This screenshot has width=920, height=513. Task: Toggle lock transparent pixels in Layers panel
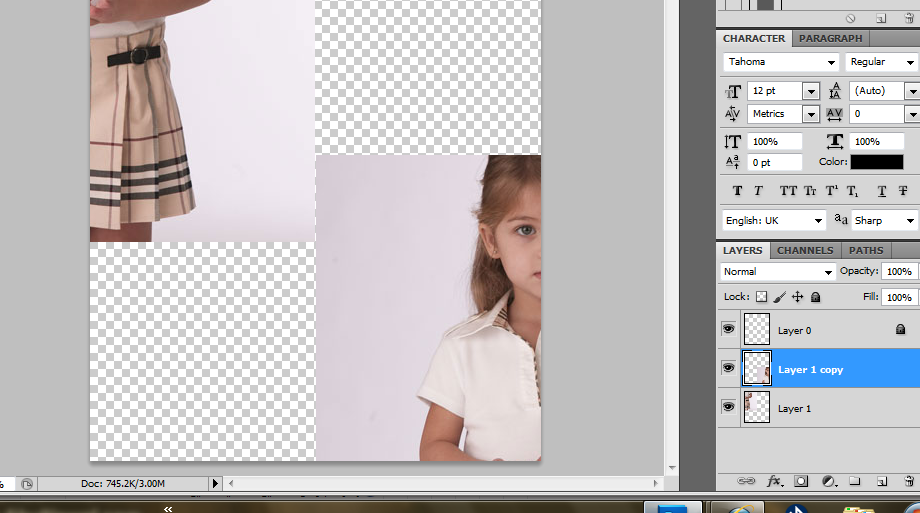[761, 297]
